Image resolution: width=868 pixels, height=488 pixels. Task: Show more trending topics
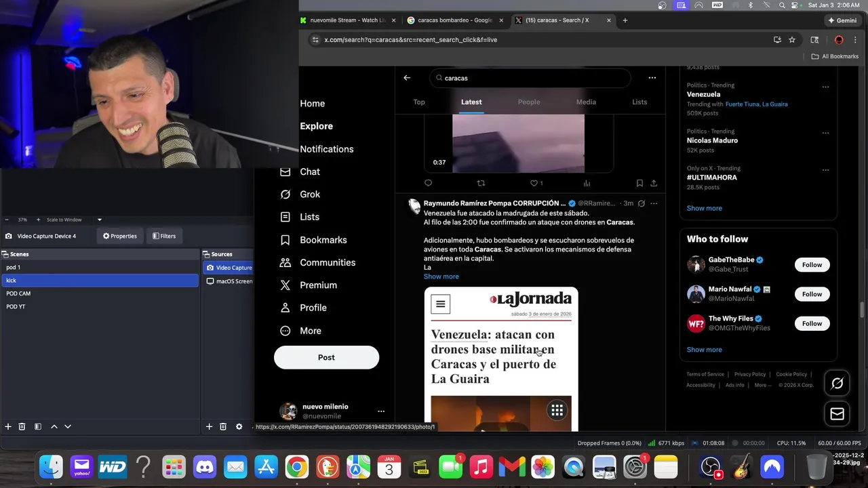pyautogui.click(x=704, y=208)
